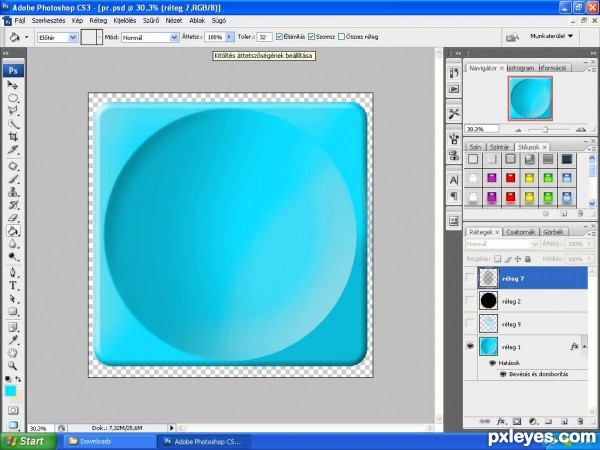
Task: Switch to the Görbék tab
Action: [553, 232]
